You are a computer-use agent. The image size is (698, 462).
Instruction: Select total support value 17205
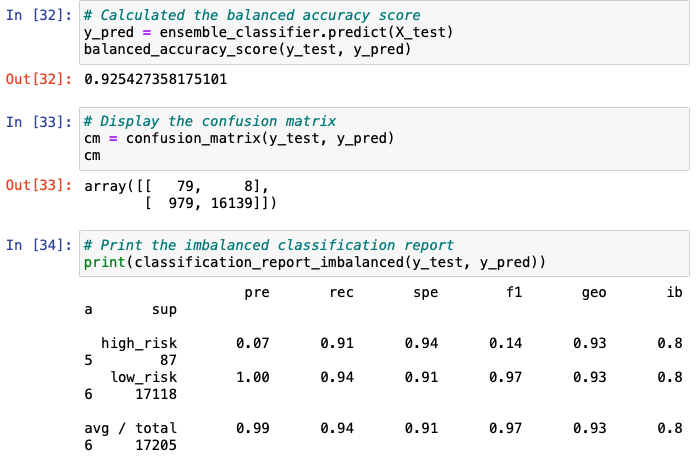156,445
